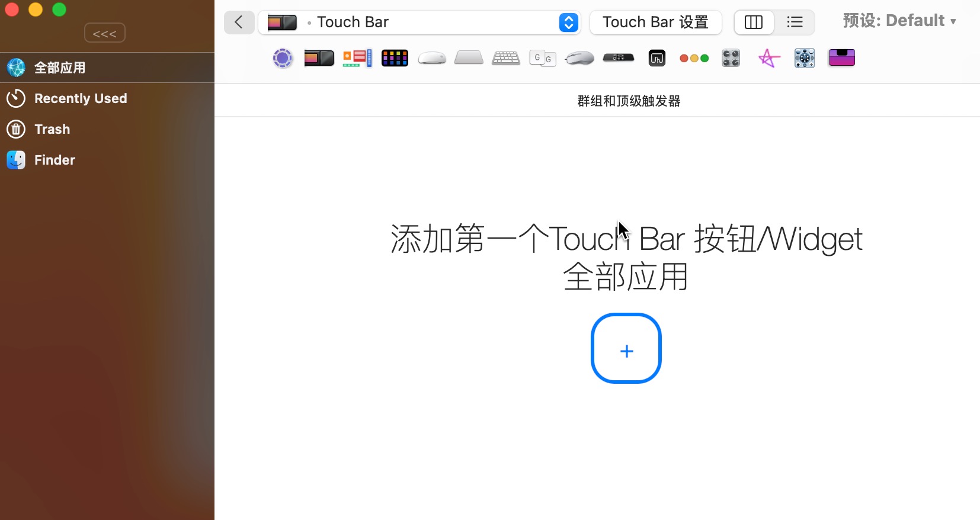Maximize window with green button
This screenshot has height=520, width=980.
click(x=59, y=9)
